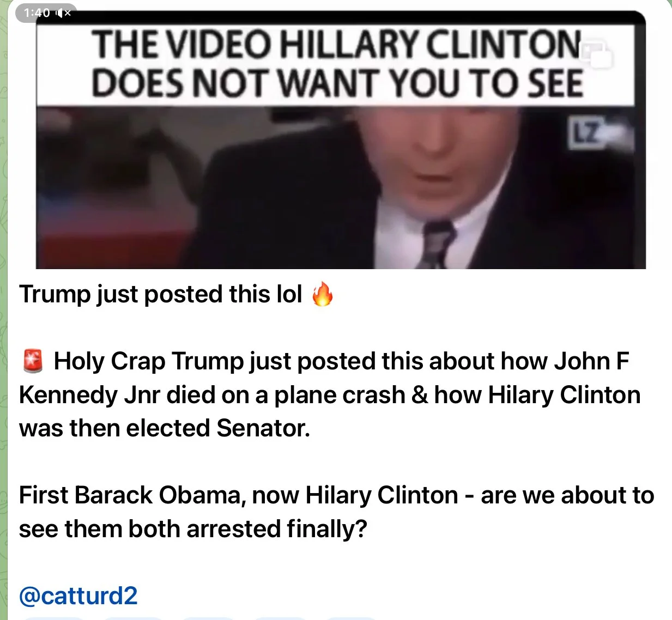
Task: Click the fifth reaction pill under the message
Action: [352, 618]
